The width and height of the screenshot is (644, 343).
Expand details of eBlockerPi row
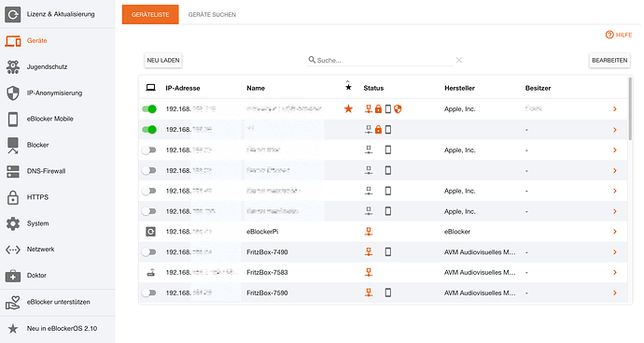(x=615, y=232)
